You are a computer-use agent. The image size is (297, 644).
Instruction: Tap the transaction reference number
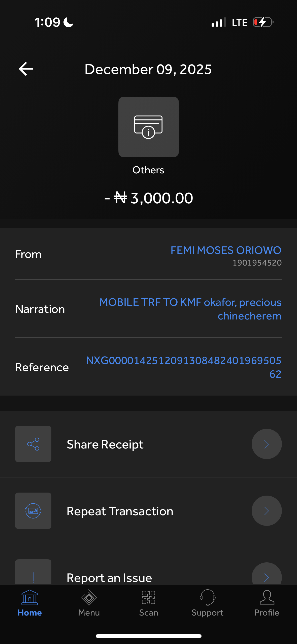[183, 367]
